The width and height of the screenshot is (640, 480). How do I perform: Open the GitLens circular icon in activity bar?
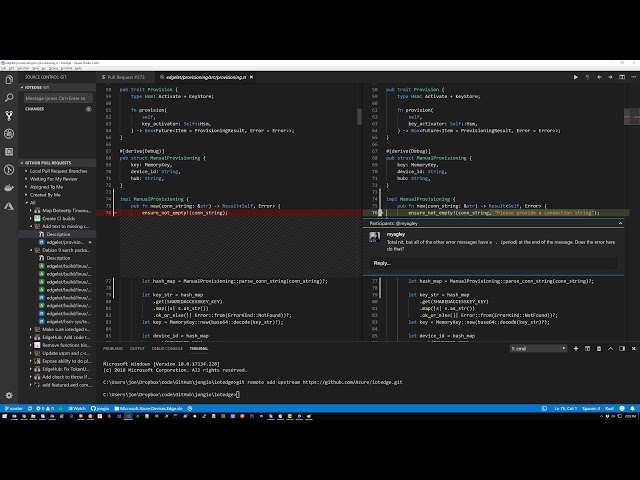9,169
